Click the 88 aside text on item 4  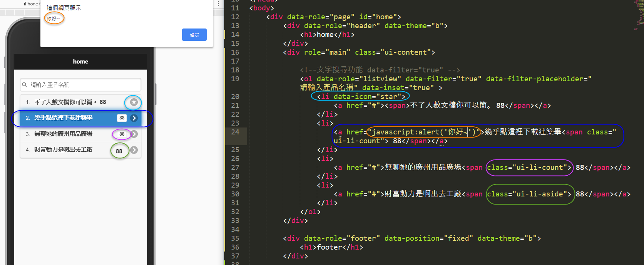[x=119, y=151]
